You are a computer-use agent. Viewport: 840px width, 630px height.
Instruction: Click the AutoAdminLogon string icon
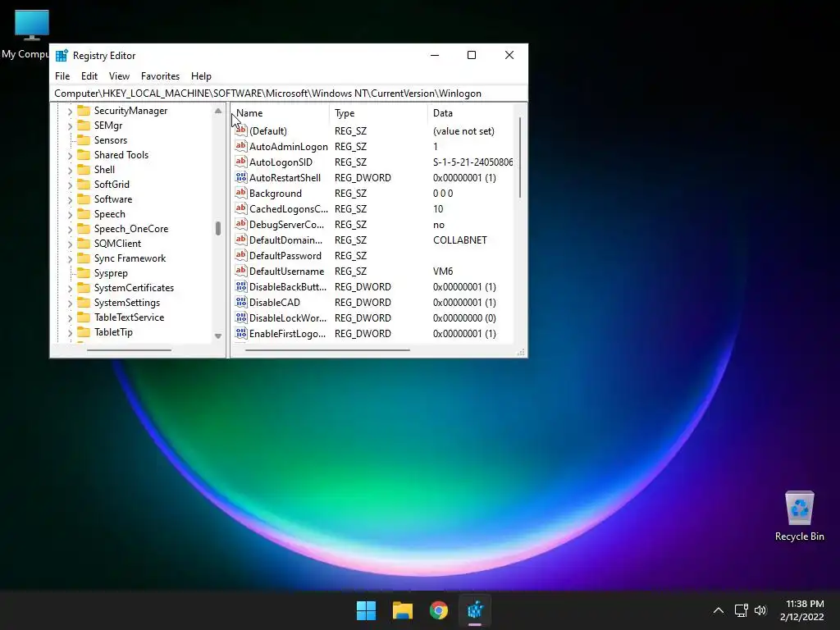coord(241,146)
